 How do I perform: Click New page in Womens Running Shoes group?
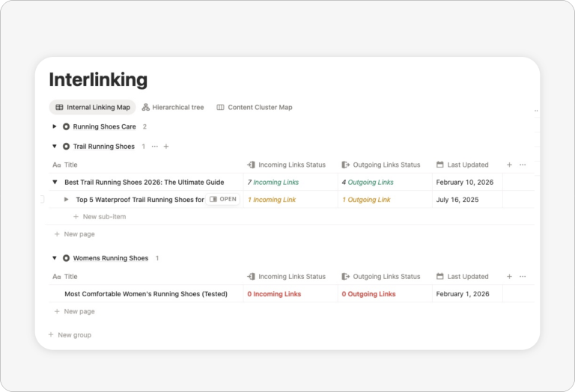(74, 311)
